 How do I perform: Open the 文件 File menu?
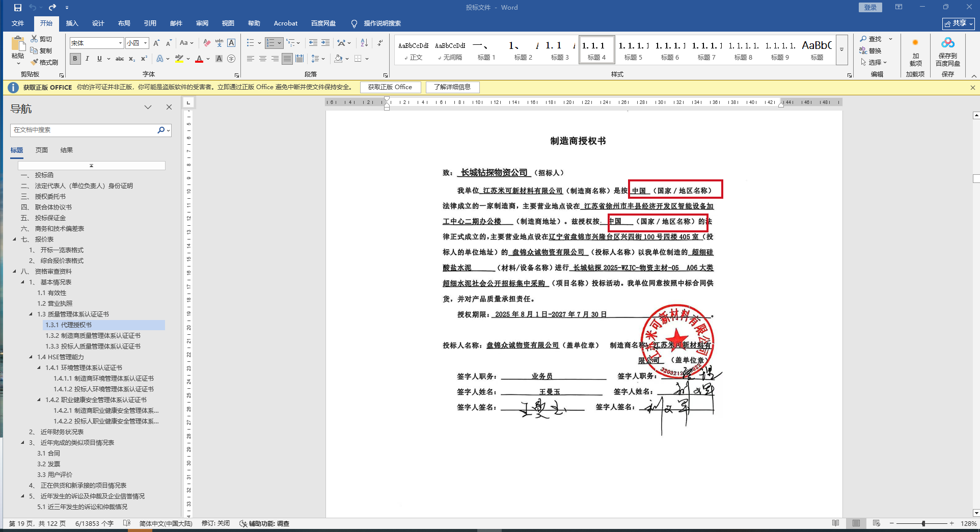pos(18,23)
